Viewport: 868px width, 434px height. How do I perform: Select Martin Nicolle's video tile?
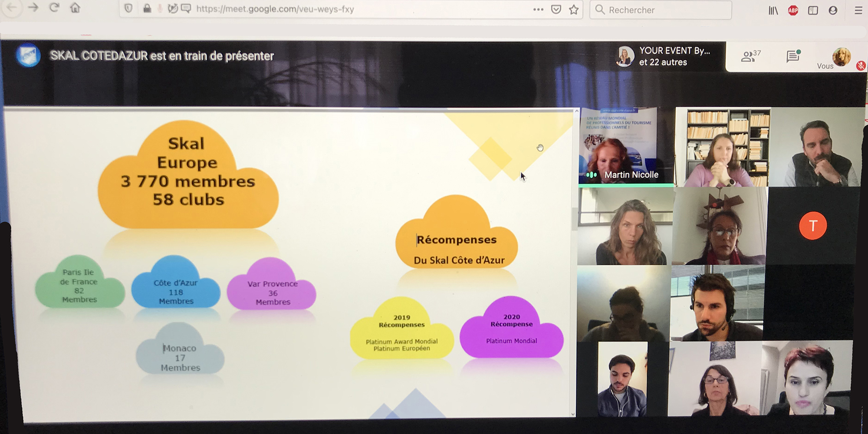[x=626, y=147]
